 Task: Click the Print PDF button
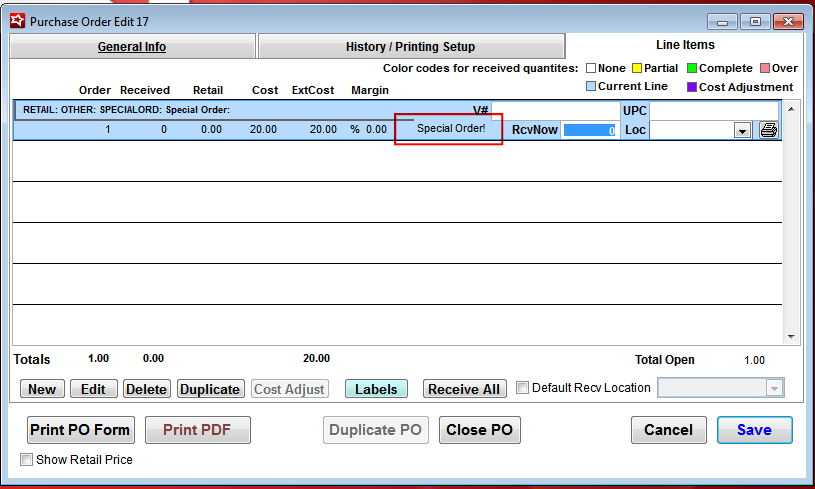click(198, 430)
